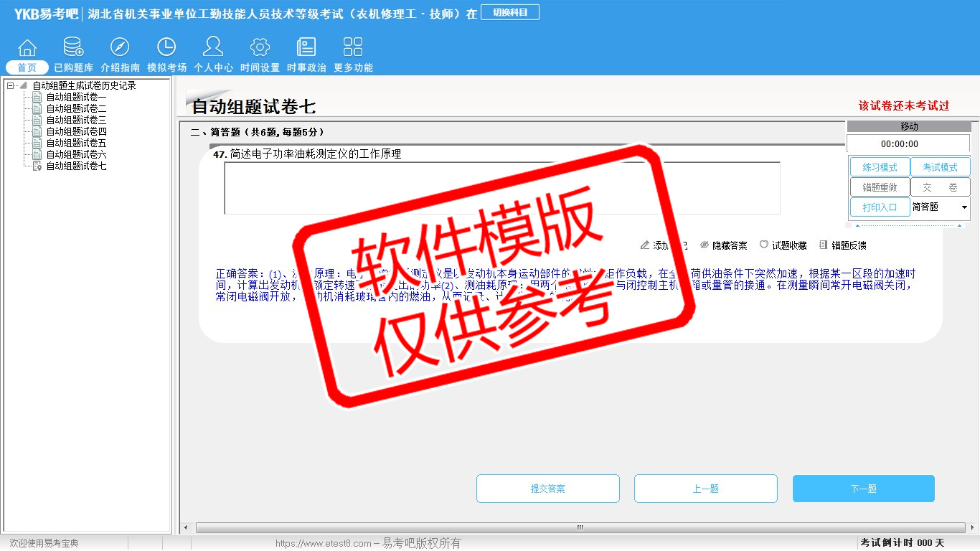
Task: Open 已购题库 database icon
Action: pos(73,47)
